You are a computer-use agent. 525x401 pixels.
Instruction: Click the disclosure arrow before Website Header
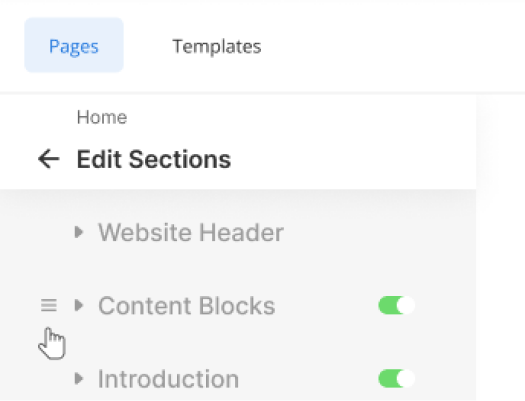click(x=79, y=232)
